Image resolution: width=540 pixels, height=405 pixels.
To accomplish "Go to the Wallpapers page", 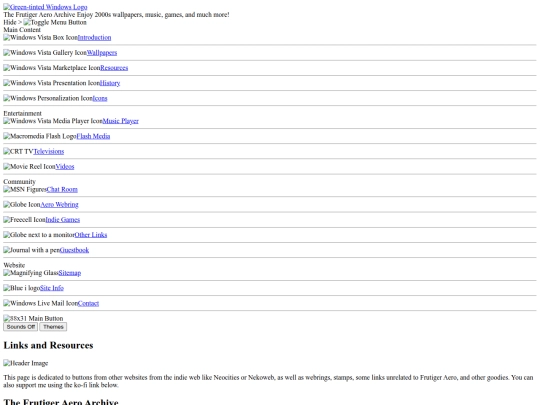I will coord(102,53).
